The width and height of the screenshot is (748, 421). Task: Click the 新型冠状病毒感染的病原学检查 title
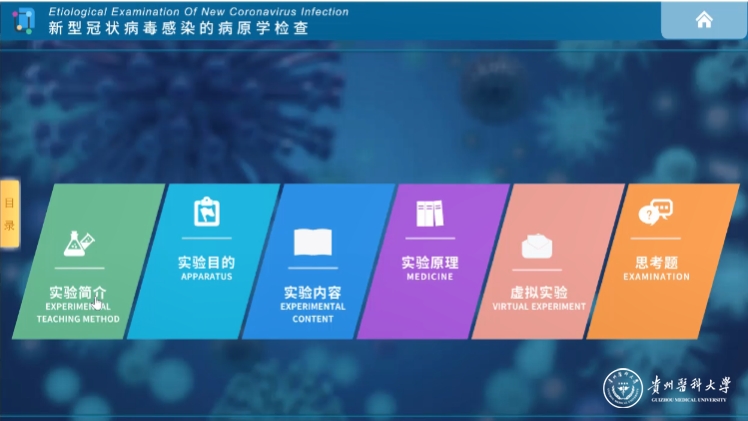click(x=178, y=28)
